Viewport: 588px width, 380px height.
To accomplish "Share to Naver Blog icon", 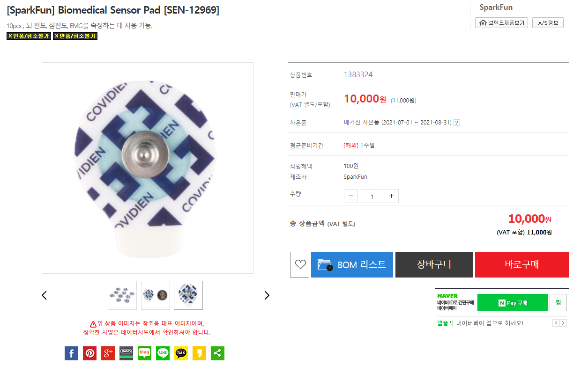I will coord(144,353).
